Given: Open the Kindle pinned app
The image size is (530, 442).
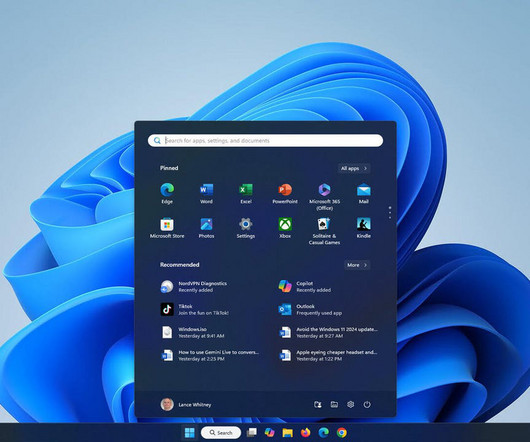Looking at the screenshot, I should (x=364, y=228).
